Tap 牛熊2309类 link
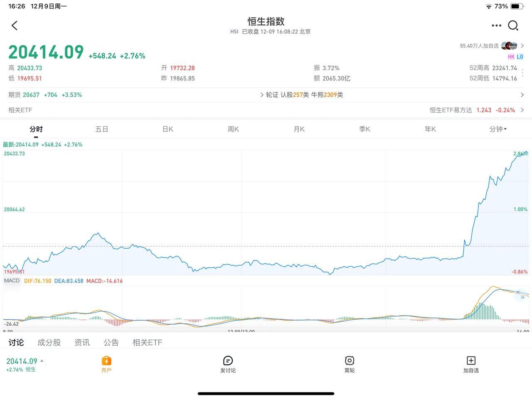 pos(327,95)
